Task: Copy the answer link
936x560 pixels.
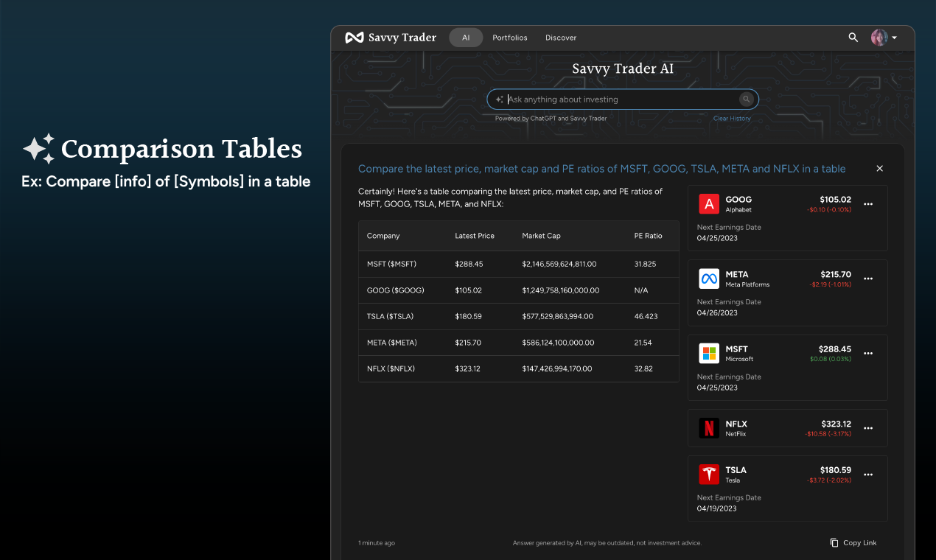Action: [x=853, y=543]
